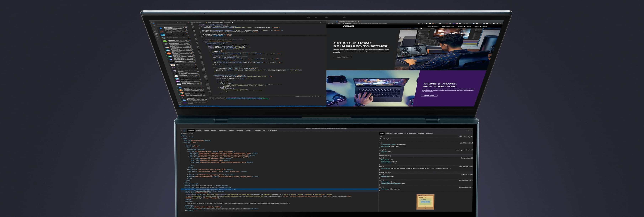Click Learn More under Game @ Home
Viewport: 644px width, 217px height.
point(429,95)
